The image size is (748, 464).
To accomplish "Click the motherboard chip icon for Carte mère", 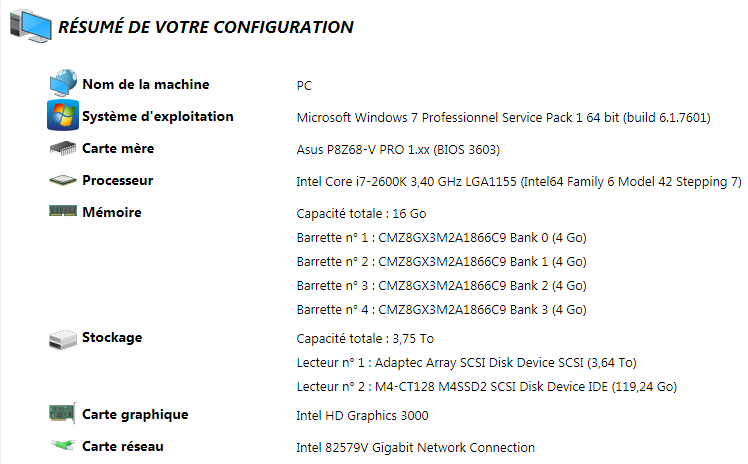I will 63,148.
